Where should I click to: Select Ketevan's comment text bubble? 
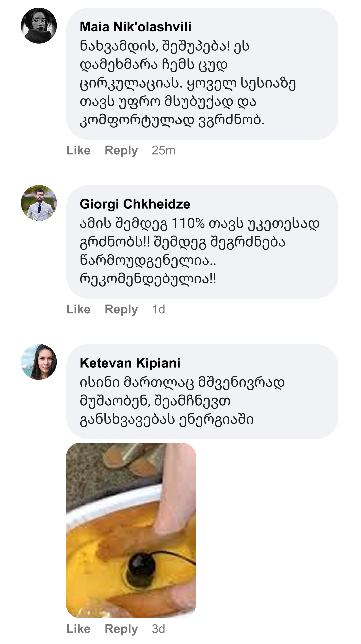pos(182,401)
